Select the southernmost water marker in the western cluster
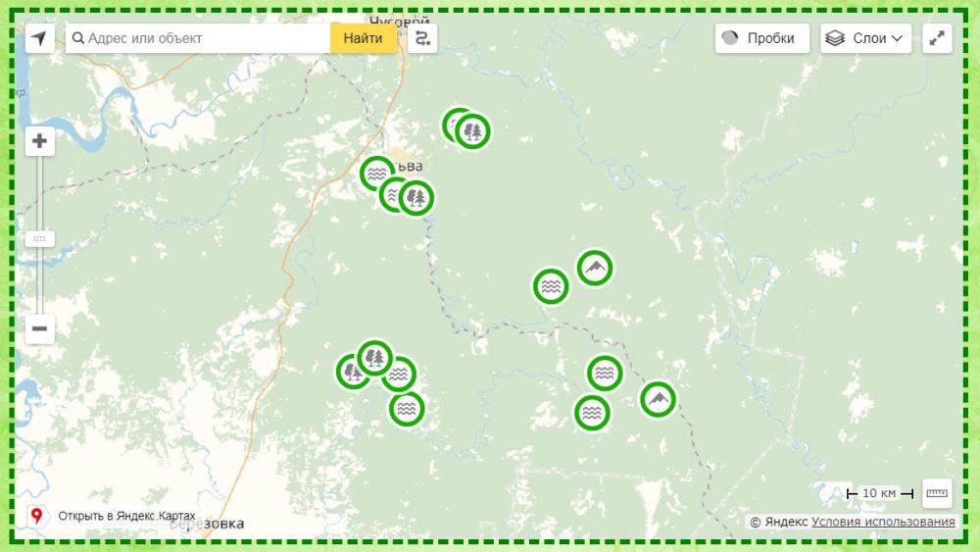 point(407,409)
